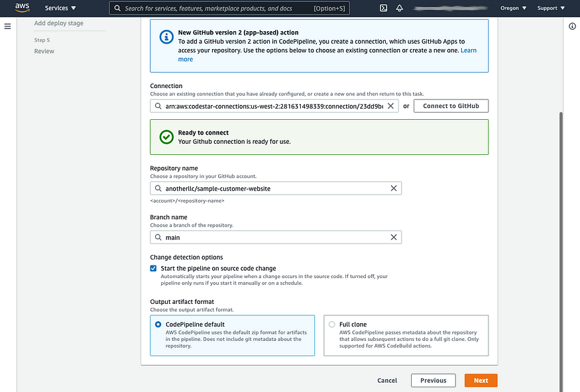The width and height of the screenshot is (580, 392).
Task: Click the AWS logo home icon
Action: (22, 8)
